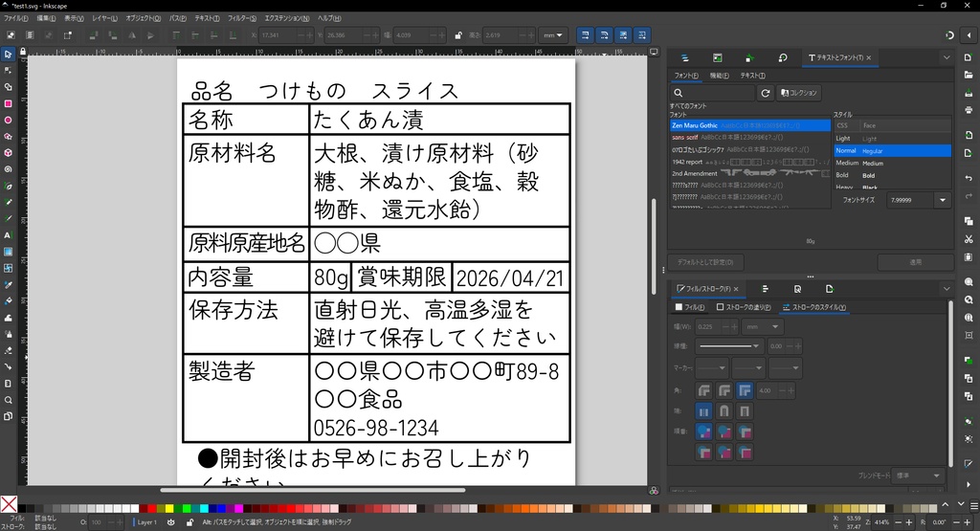Open the Layers and Objects panel icon
The height and width of the screenshot is (531, 980).
click(685, 57)
